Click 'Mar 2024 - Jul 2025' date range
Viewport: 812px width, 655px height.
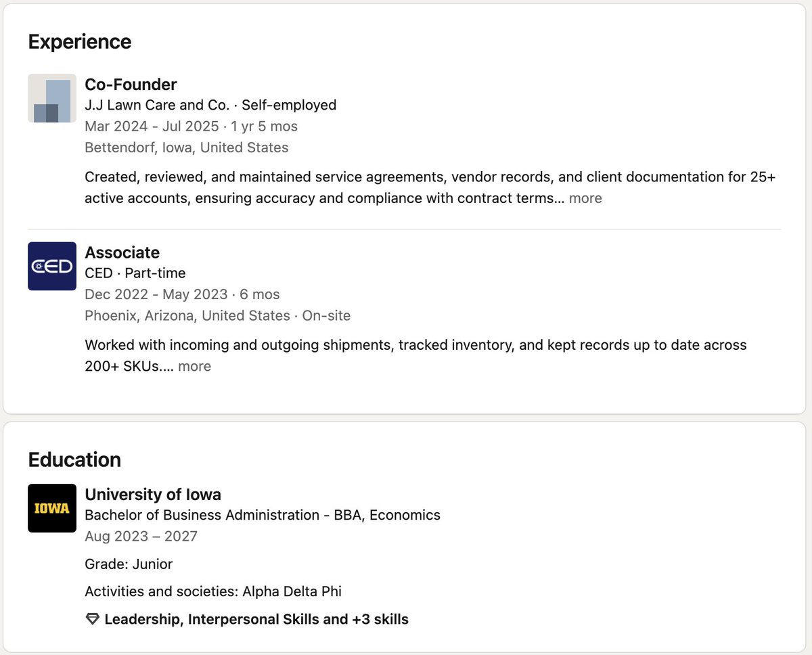click(152, 127)
